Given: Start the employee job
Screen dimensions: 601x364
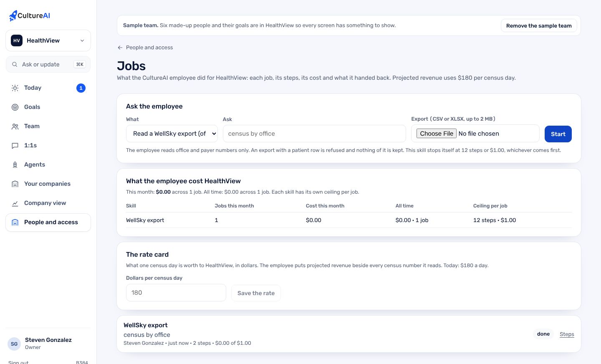Looking at the screenshot, I should [x=558, y=134].
